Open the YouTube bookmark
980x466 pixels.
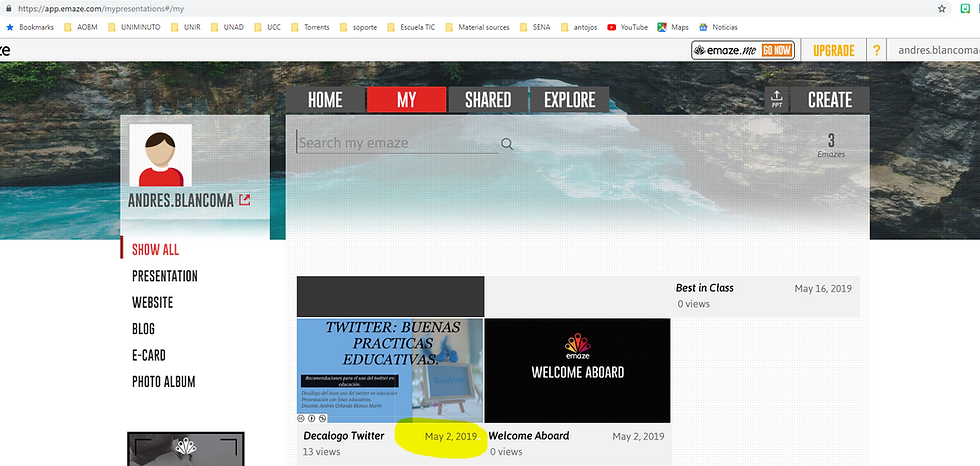point(628,27)
